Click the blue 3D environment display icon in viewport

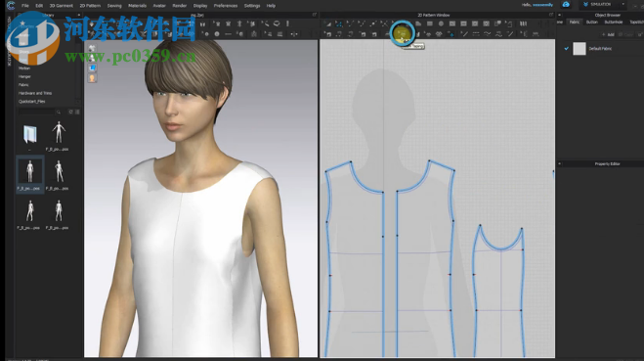tap(92, 68)
